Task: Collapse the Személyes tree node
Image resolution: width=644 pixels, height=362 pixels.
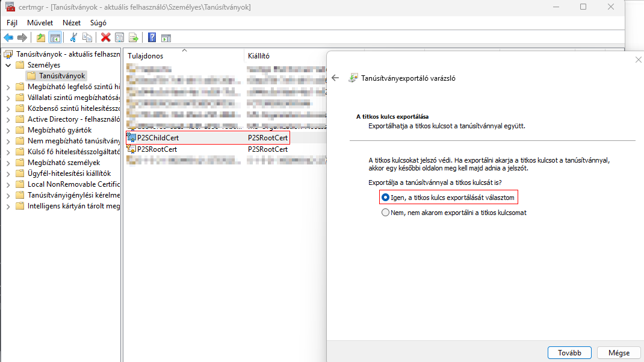Action: [x=8, y=65]
